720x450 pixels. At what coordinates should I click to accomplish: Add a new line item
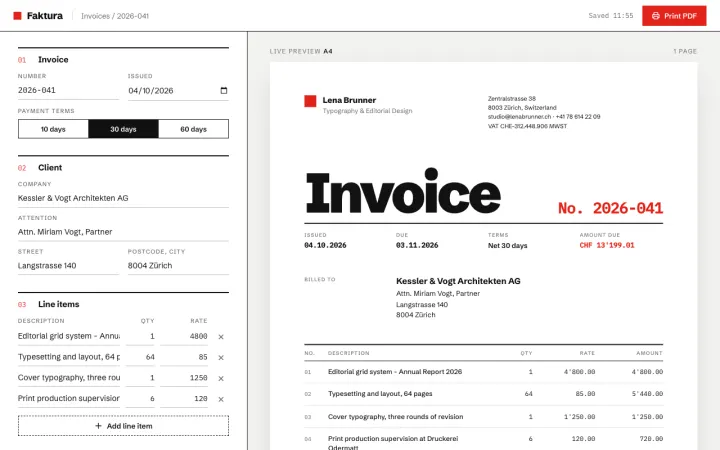(x=123, y=426)
